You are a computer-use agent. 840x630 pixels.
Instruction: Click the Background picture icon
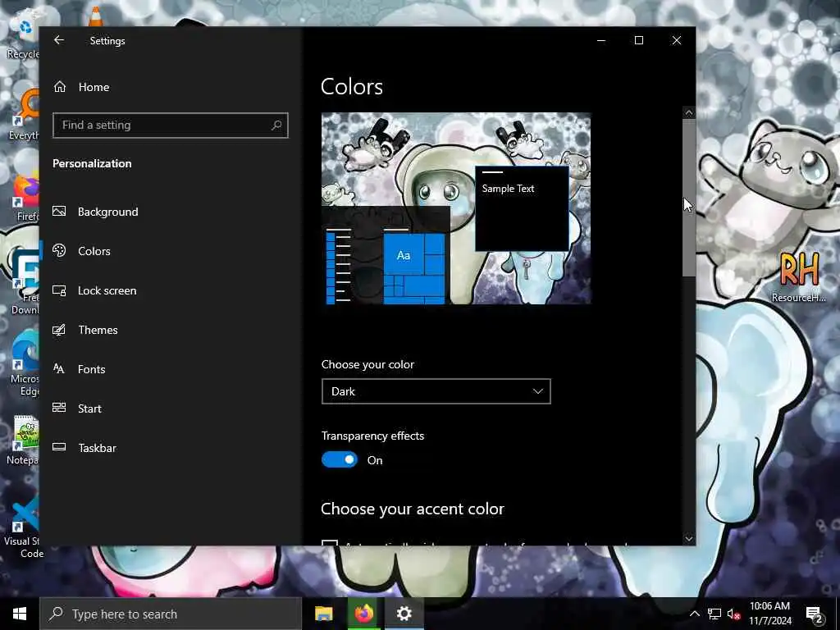pyautogui.click(x=59, y=211)
